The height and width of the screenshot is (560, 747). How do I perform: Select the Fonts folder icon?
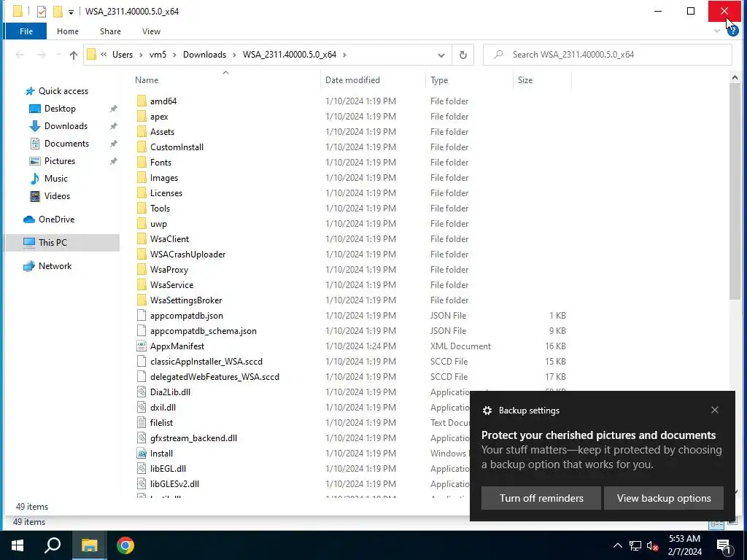tap(142, 162)
